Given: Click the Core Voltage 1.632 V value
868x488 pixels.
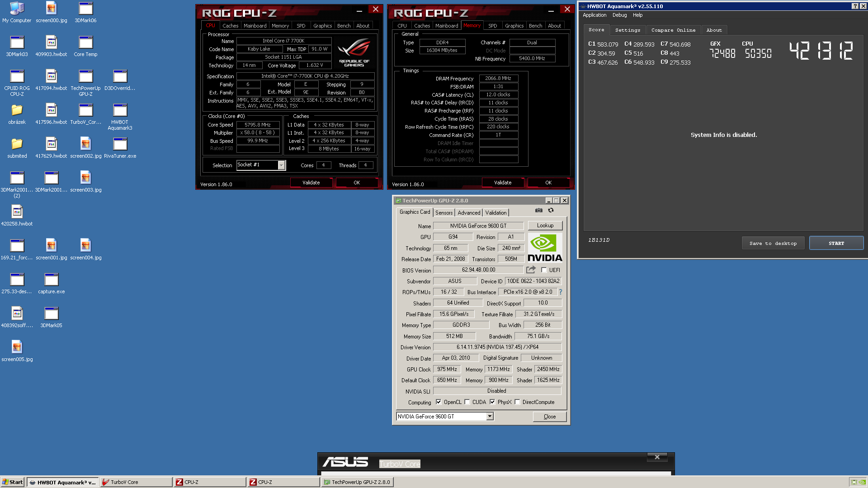Looking at the screenshot, I should [x=315, y=65].
